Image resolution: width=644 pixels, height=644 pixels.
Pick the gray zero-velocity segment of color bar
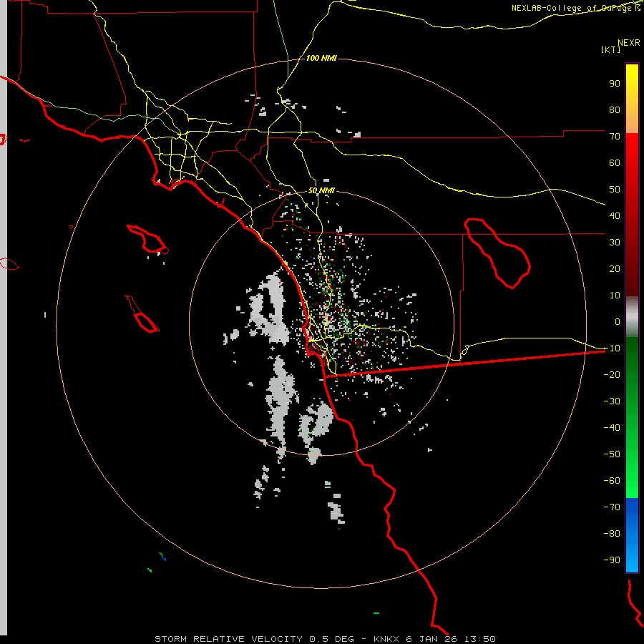coord(632,317)
